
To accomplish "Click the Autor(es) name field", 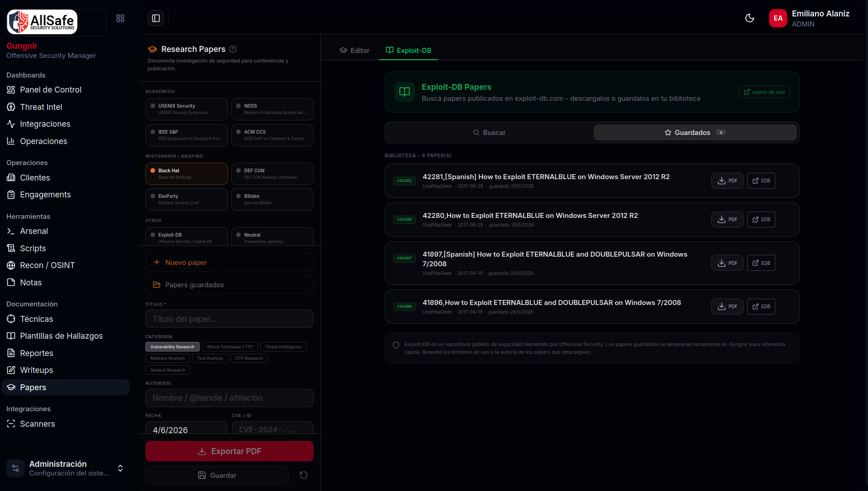I will pyautogui.click(x=229, y=398).
